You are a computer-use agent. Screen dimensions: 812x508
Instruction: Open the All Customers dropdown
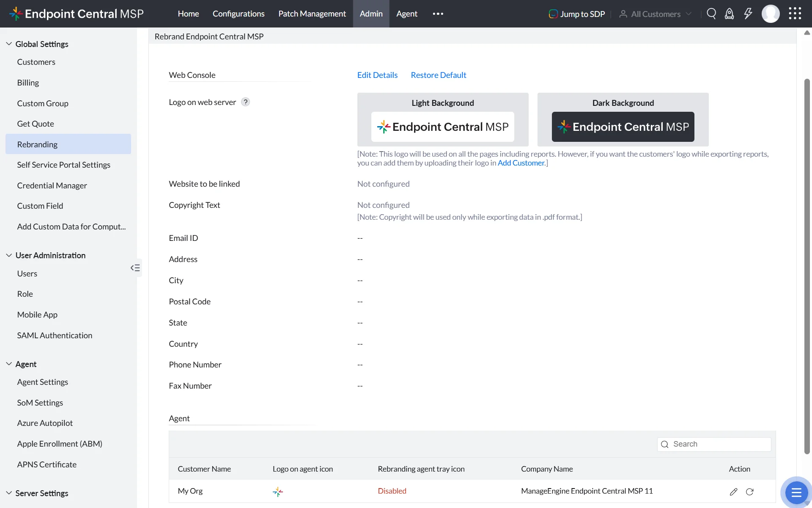(655, 14)
